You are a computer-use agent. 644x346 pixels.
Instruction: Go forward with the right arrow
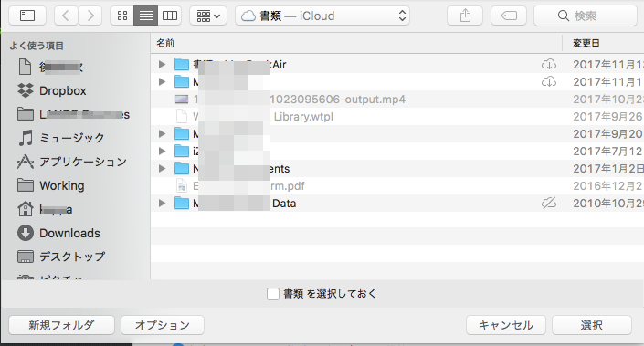point(90,16)
